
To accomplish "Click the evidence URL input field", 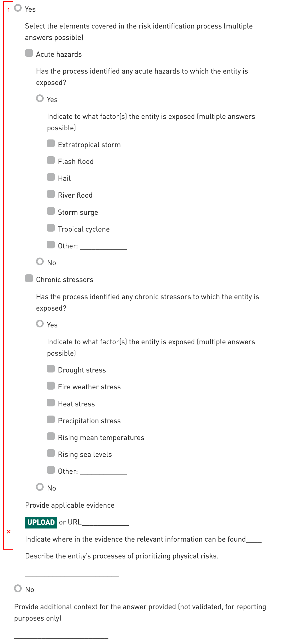I will (x=105, y=522).
